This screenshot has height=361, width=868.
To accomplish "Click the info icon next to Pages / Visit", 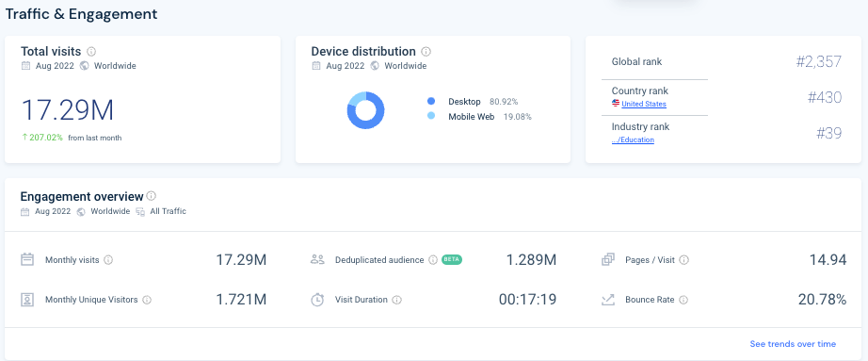I will (683, 260).
